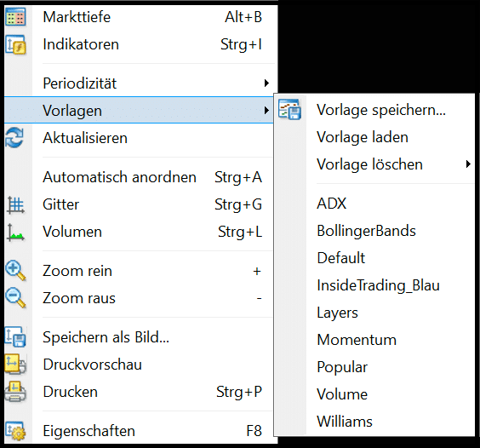Image resolution: width=480 pixels, height=448 pixels.
Task: Click the Zoom rein magnifier icon
Action: pyautogui.click(x=15, y=271)
